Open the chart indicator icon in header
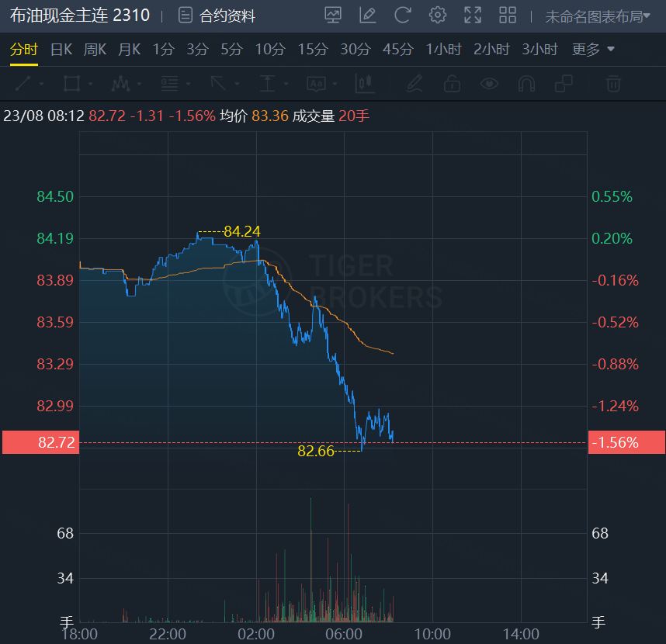 (333, 15)
